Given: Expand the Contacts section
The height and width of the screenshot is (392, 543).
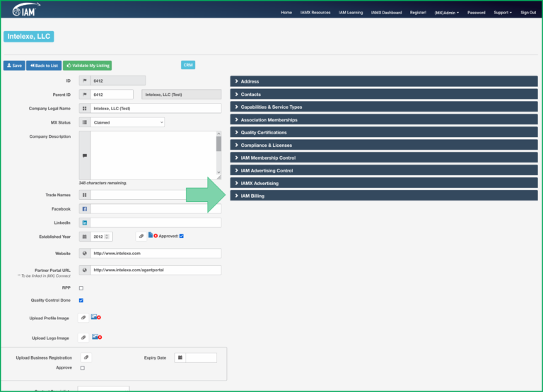Looking at the screenshot, I should click(384, 94).
